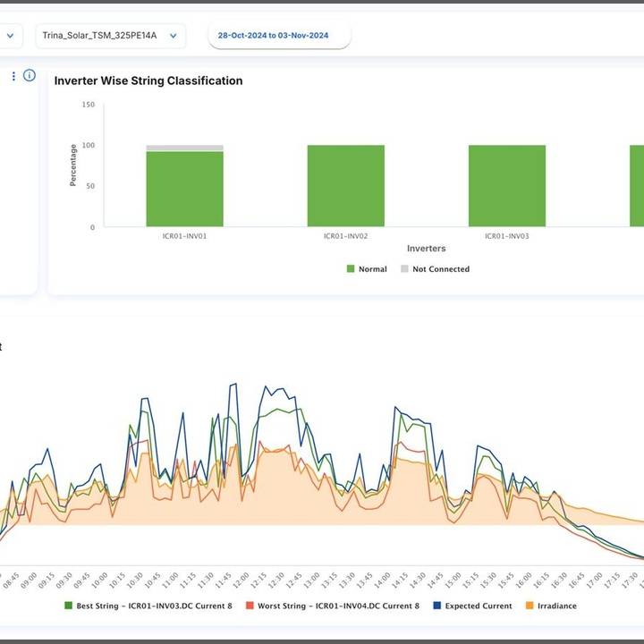Click the orange Irradiance legend square
Viewport: 644px width, 644px height.
(x=530, y=606)
